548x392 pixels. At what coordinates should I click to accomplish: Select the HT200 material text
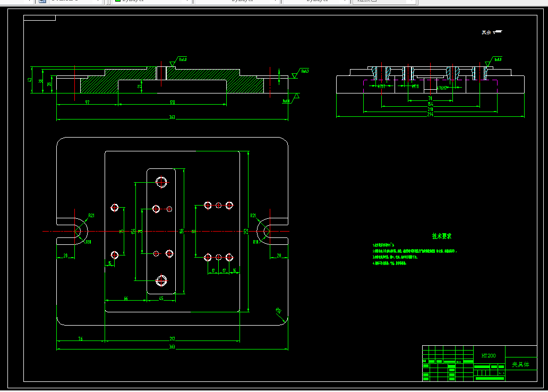488,356
